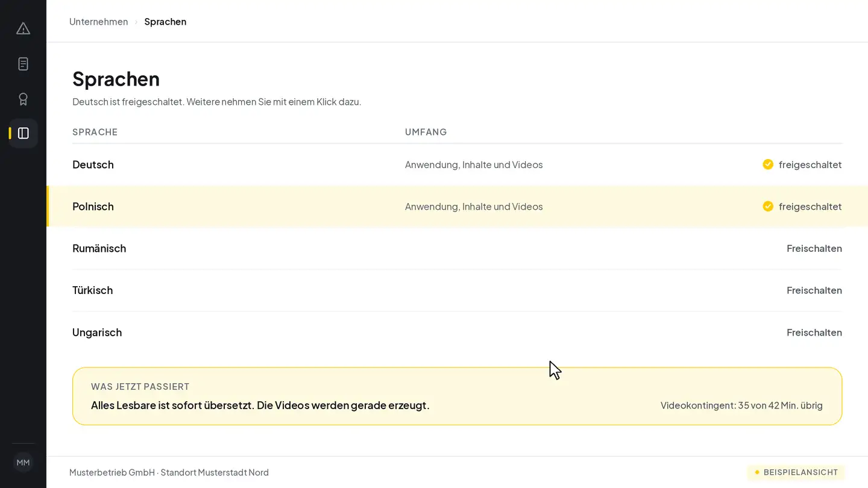Activate Freischalten for Ungarisch
Screen dimensions: 868x488
pos(814,333)
